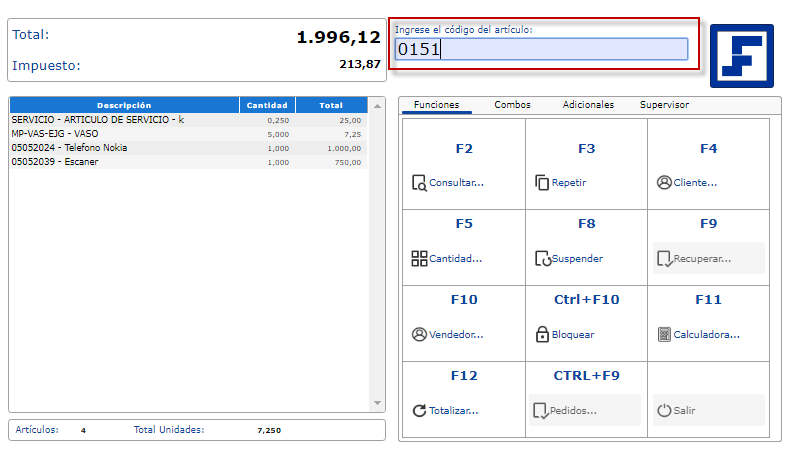Image resolution: width=806 pixels, height=473 pixels.
Task: Click the Calculadora calculator icon
Action: (x=664, y=335)
